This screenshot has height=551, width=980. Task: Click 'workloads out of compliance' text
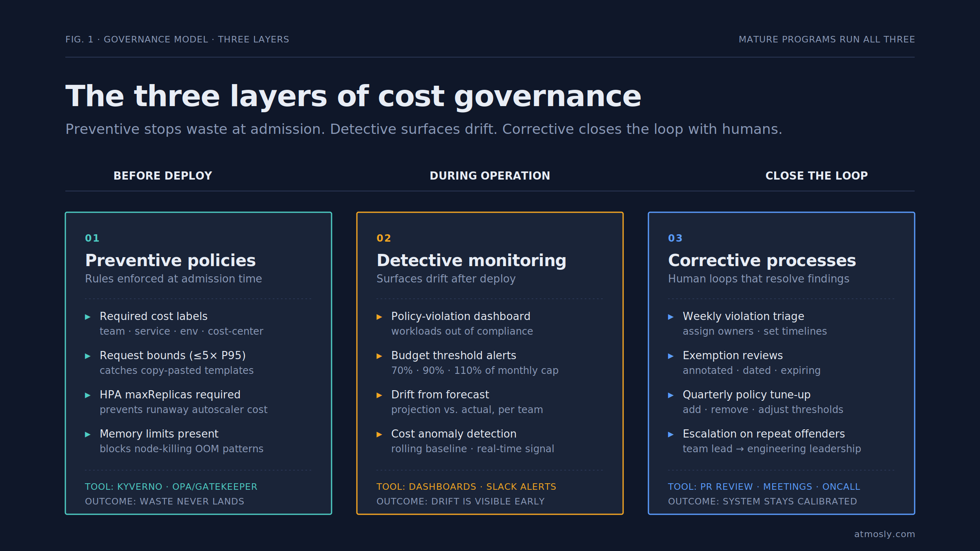(462, 331)
